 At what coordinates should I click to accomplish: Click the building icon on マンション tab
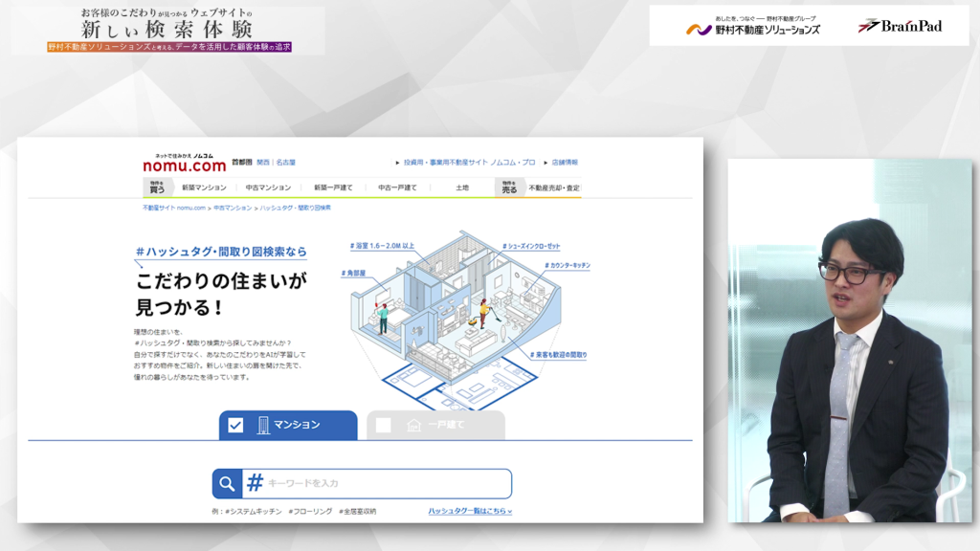tap(264, 426)
